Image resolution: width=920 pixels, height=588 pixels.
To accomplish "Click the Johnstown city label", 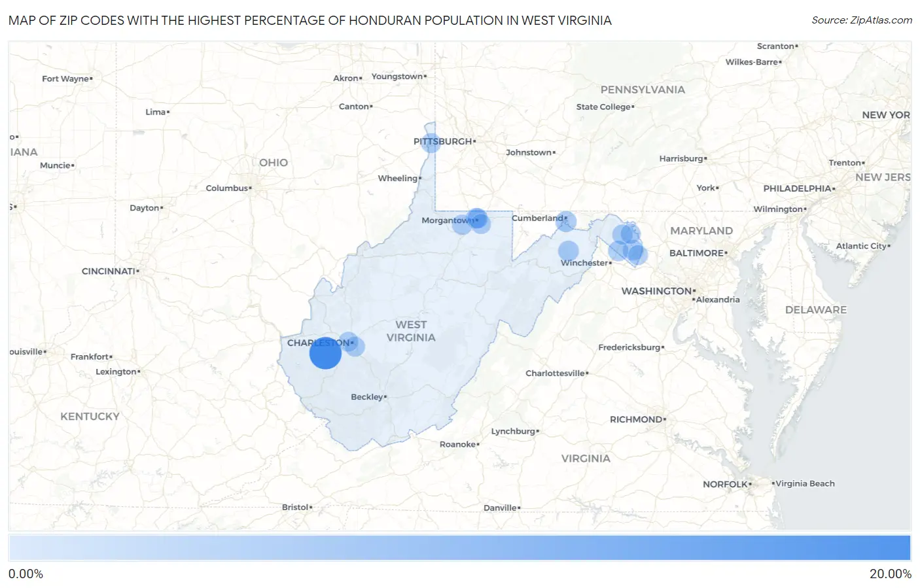I will click(x=529, y=152).
